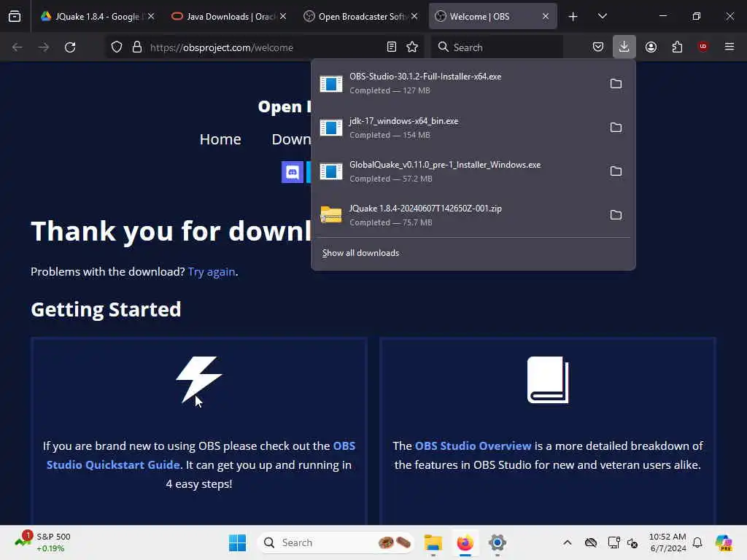This screenshot has width=747, height=560.
Task: Click the lightning bolt quickstart icon
Action: pos(198,380)
